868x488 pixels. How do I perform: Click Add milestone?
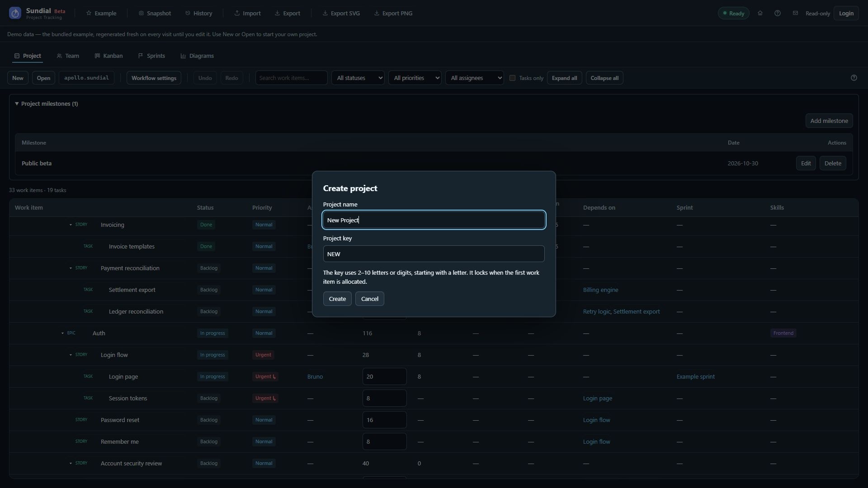coord(829,121)
